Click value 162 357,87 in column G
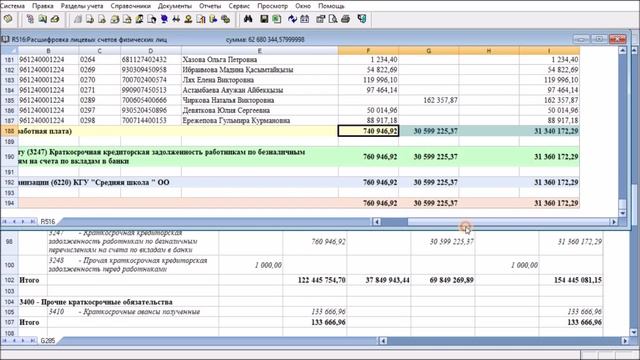This screenshot has height=360, width=640. (440, 100)
